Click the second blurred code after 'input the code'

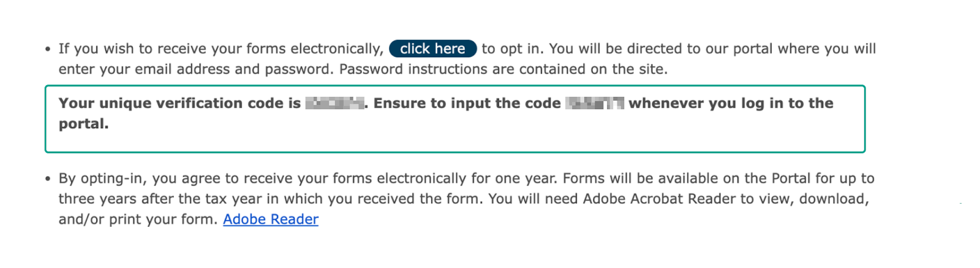pyautogui.click(x=595, y=103)
